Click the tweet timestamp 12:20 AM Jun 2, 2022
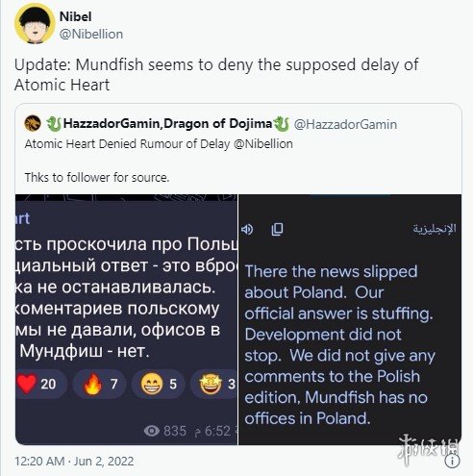The image size is (473, 476). 74,462
